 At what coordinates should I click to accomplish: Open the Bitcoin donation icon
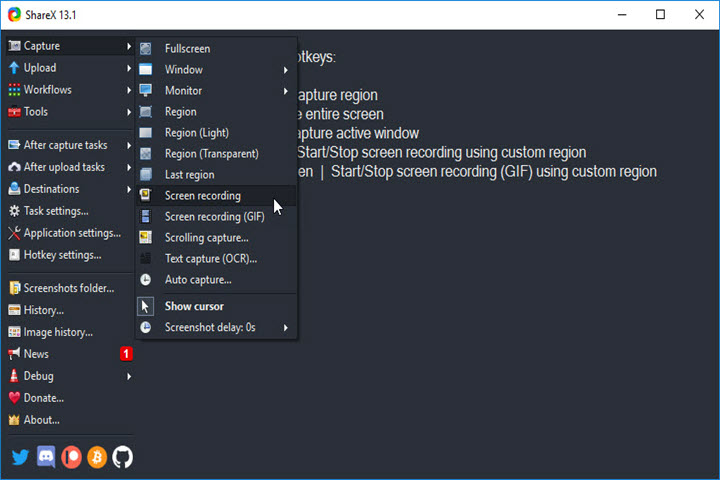[97, 457]
